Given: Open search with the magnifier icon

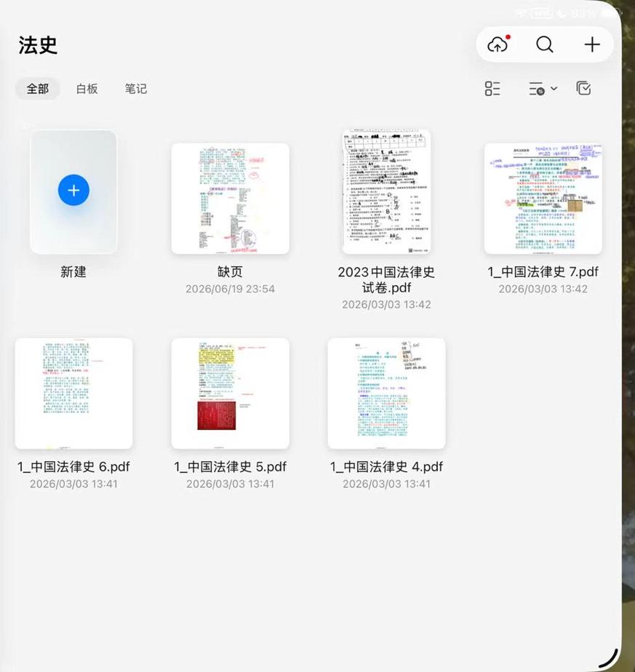Looking at the screenshot, I should click(x=545, y=44).
